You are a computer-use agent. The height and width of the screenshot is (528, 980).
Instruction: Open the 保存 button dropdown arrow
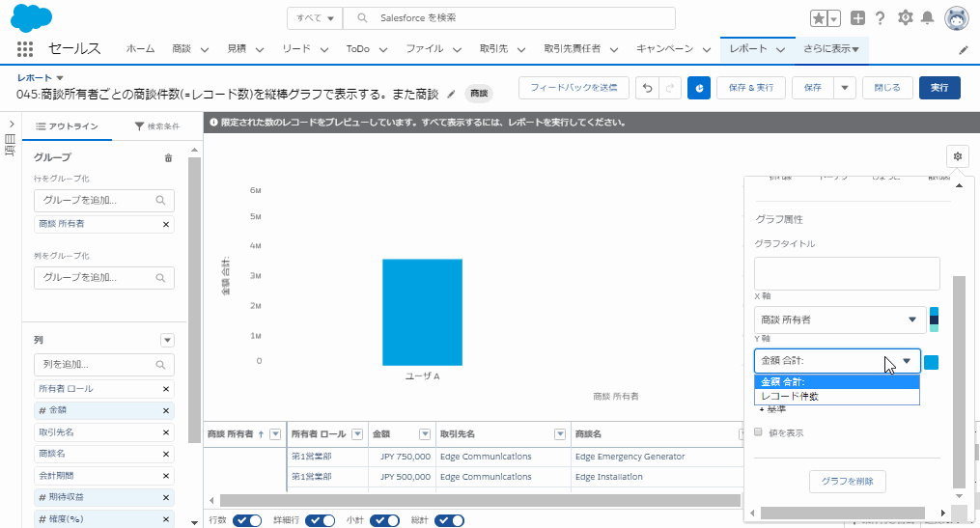pyautogui.click(x=845, y=88)
